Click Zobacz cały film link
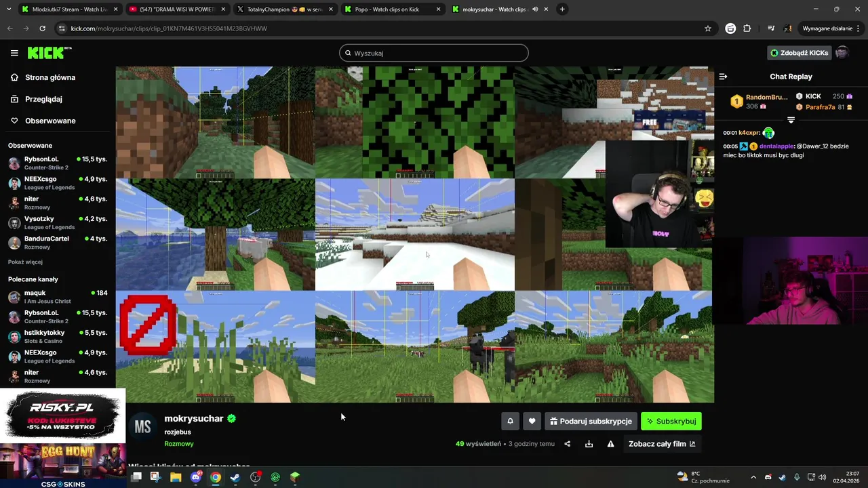868x488 pixels. pos(662,444)
